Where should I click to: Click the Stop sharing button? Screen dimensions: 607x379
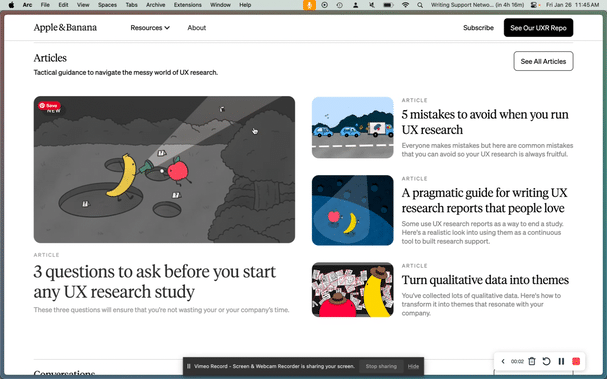381,366
